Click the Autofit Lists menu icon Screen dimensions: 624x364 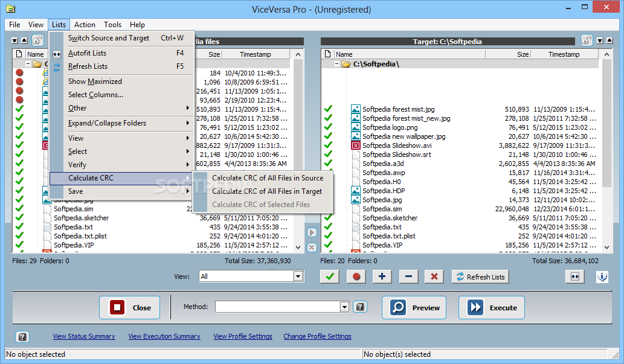click(x=57, y=54)
